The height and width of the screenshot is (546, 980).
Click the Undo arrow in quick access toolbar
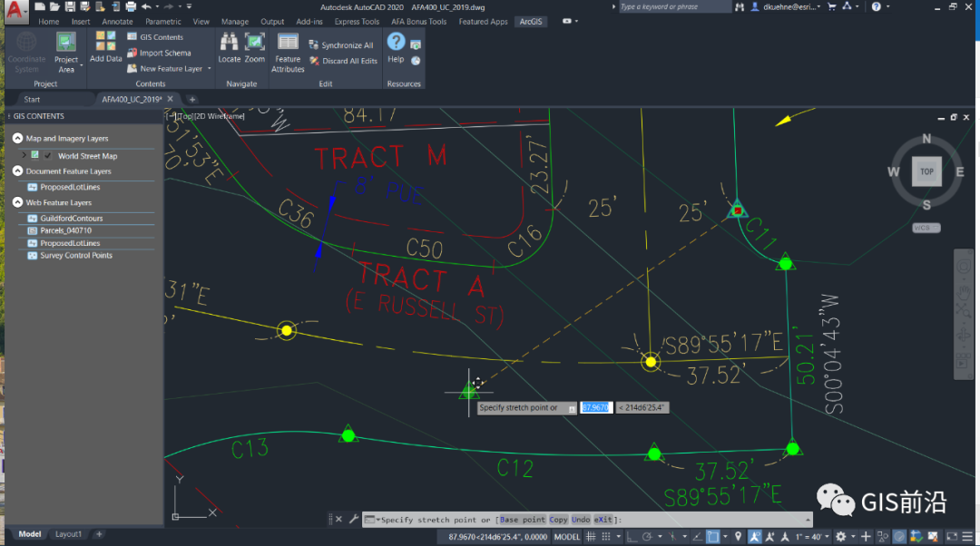145,6
